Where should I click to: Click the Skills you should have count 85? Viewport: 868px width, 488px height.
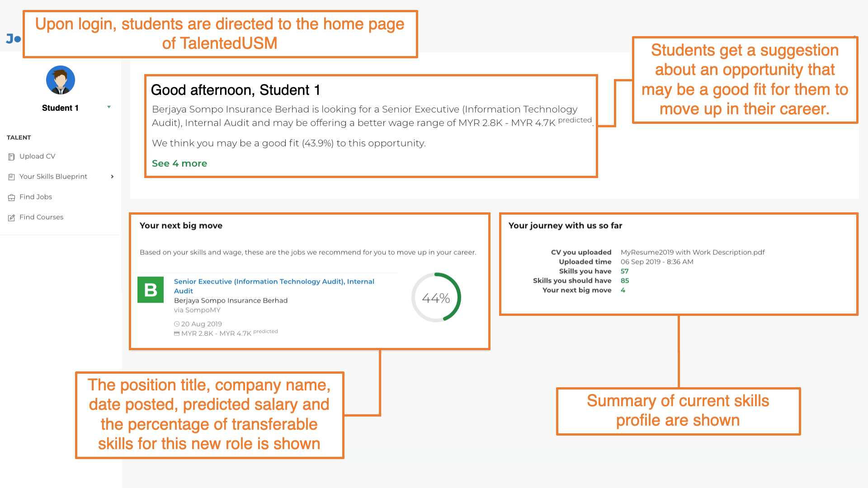pyautogui.click(x=625, y=281)
